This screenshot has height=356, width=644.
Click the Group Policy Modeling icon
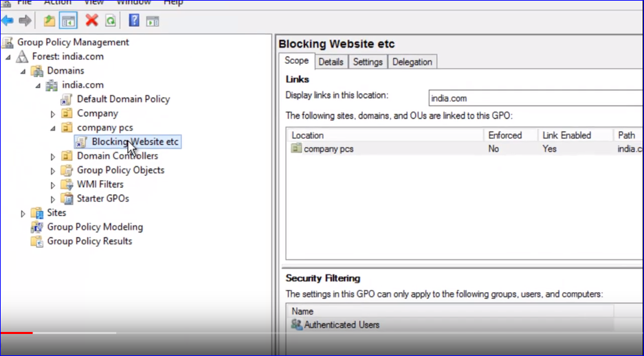click(37, 227)
